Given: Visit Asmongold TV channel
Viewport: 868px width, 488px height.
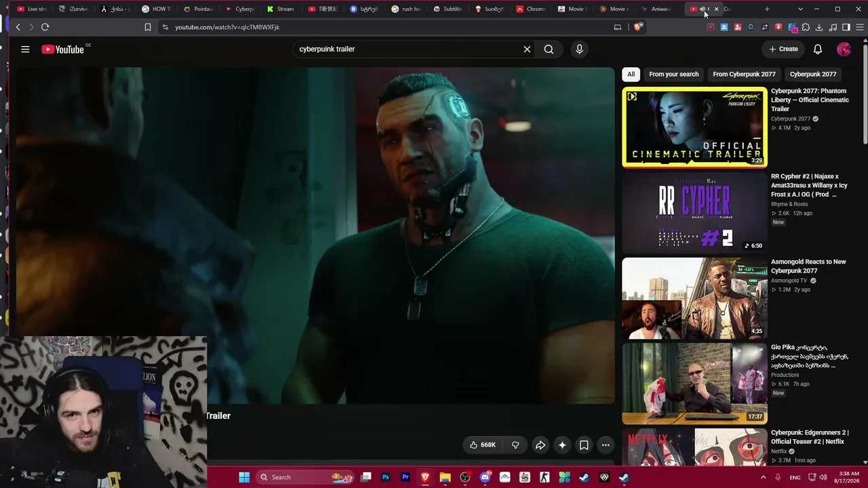Looking at the screenshot, I should pos(789,281).
